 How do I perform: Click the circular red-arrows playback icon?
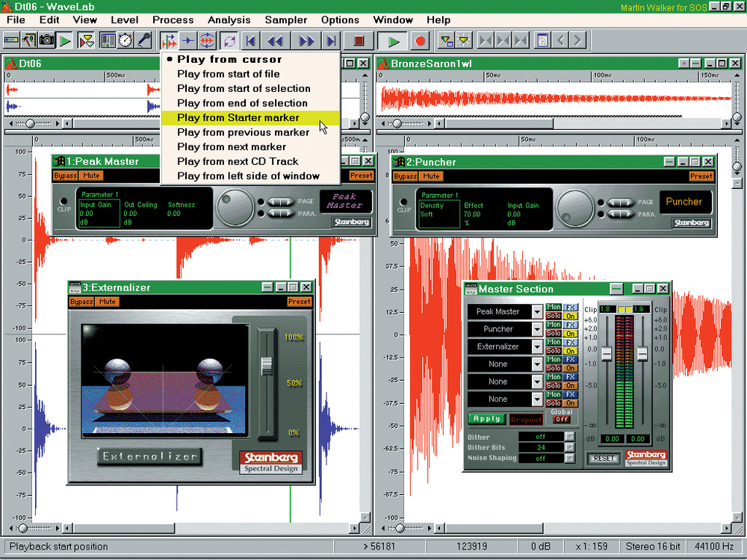(x=207, y=41)
